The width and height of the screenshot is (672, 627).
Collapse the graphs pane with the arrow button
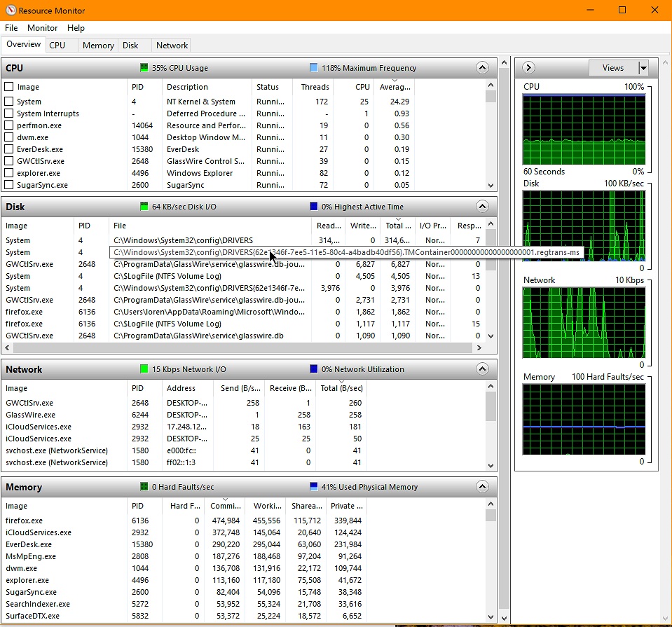[x=528, y=68]
